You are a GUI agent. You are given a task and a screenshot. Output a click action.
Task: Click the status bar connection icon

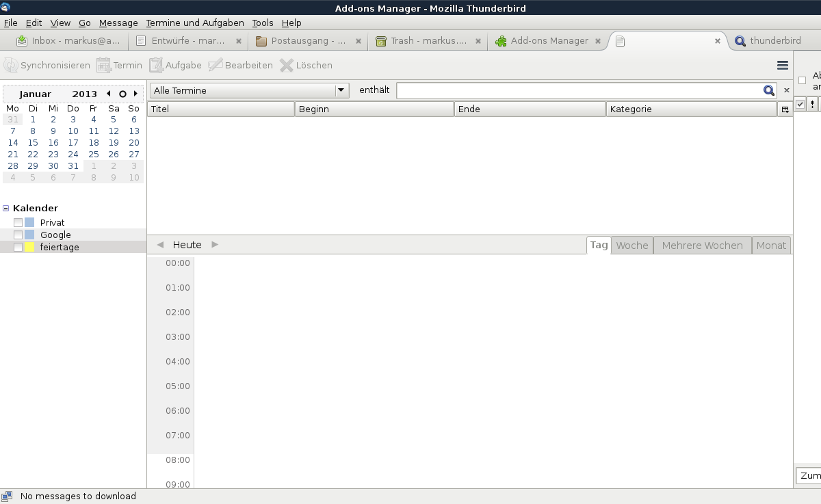pyautogui.click(x=7, y=496)
